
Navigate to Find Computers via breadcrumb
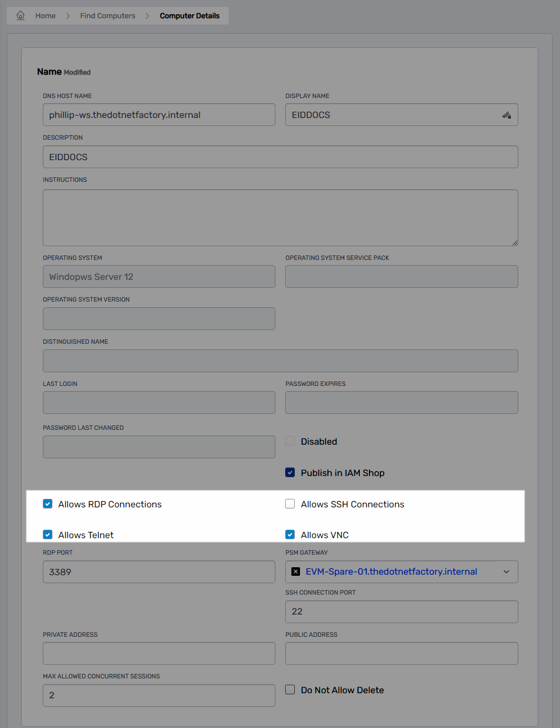pyautogui.click(x=107, y=15)
